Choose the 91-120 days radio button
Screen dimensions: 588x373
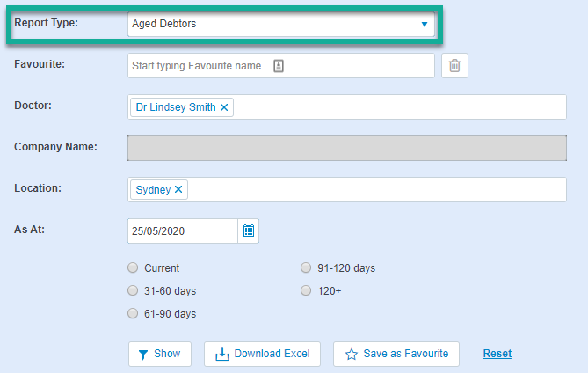pyautogui.click(x=306, y=267)
